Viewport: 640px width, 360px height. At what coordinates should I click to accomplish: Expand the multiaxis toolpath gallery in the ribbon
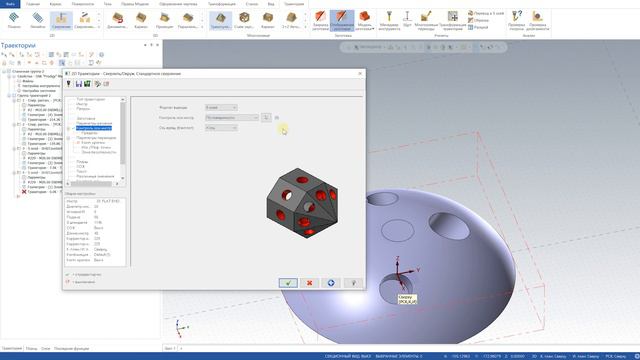[x=304, y=27]
